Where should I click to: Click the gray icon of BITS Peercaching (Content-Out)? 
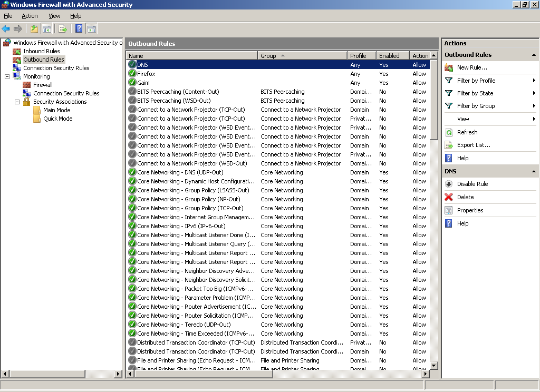point(132,91)
